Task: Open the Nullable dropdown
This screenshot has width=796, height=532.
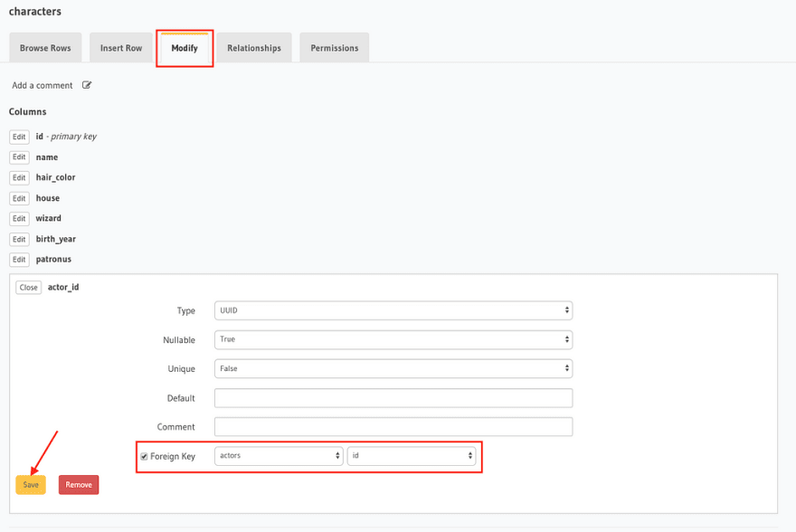Action: click(x=393, y=339)
